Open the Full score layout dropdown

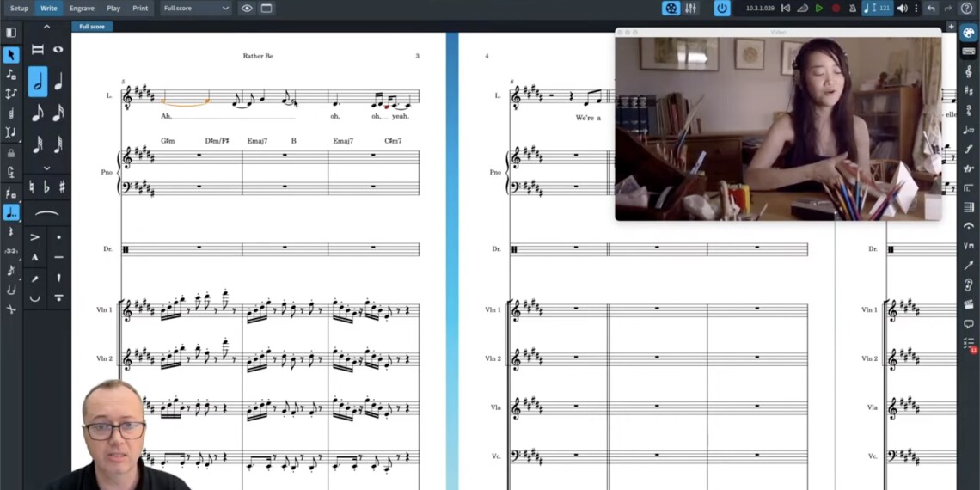click(196, 9)
